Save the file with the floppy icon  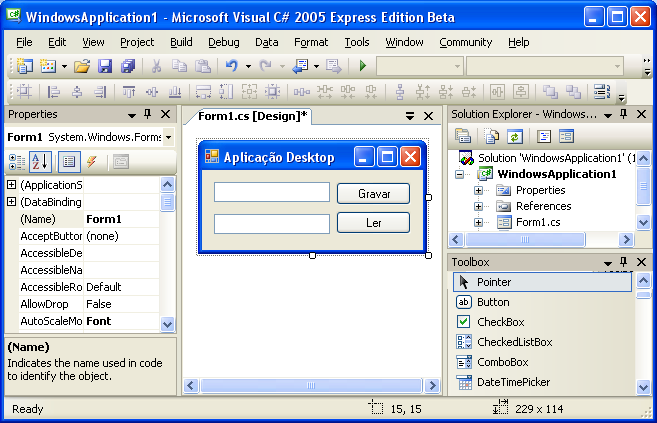coord(105,66)
